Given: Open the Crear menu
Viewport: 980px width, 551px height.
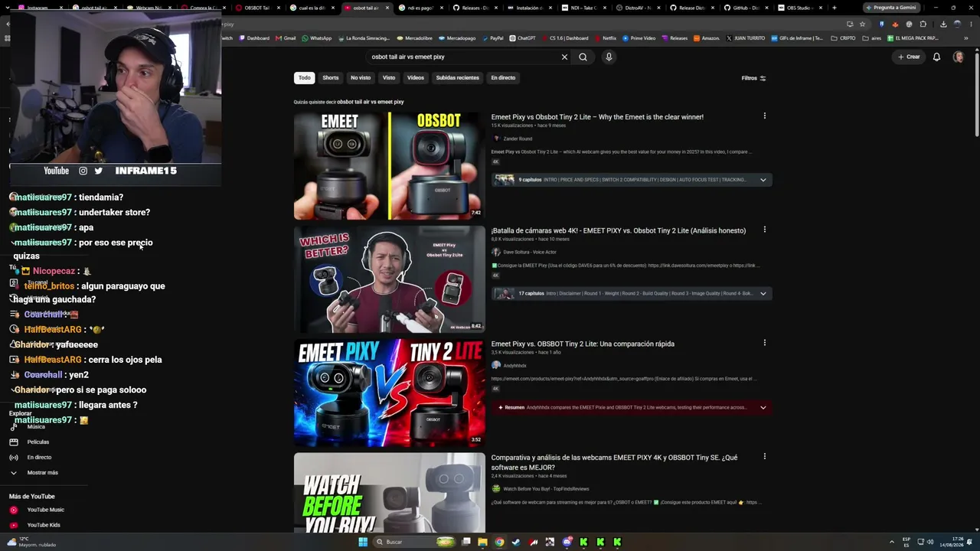Looking at the screenshot, I should tap(909, 57).
